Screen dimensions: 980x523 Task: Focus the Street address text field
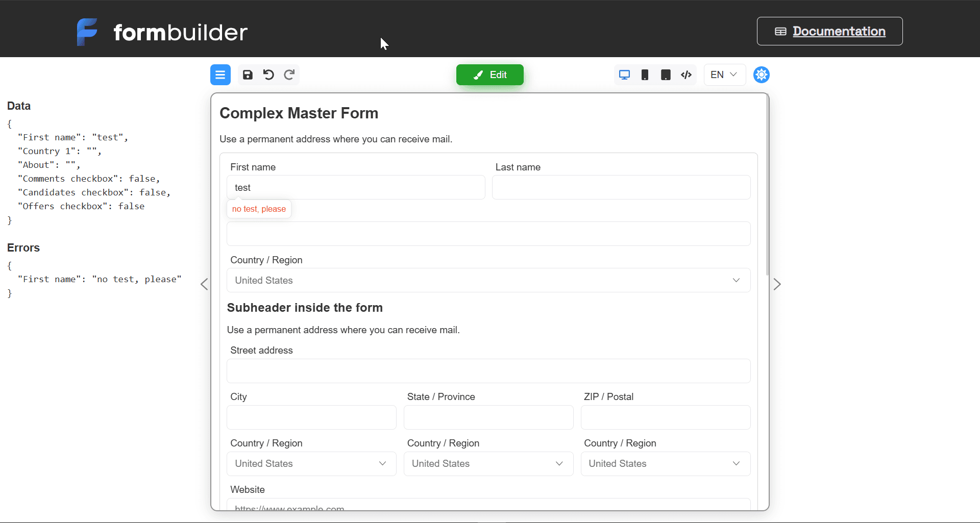(488, 371)
